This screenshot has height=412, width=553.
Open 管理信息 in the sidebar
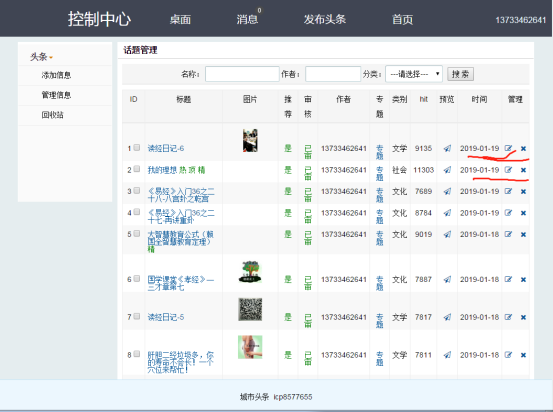pyautogui.click(x=56, y=95)
